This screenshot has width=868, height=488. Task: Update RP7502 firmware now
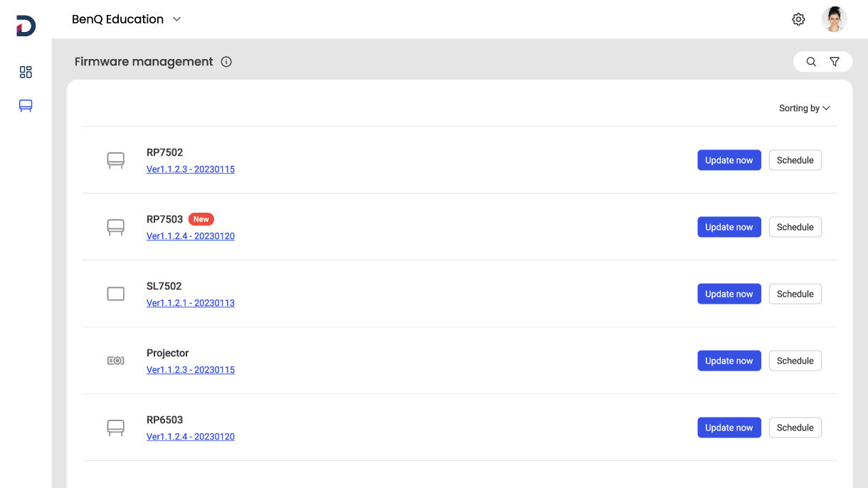point(729,160)
